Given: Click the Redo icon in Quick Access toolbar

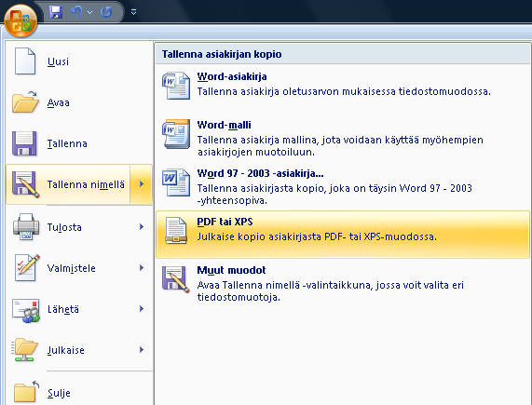Looking at the screenshot, I should pyautogui.click(x=106, y=12).
